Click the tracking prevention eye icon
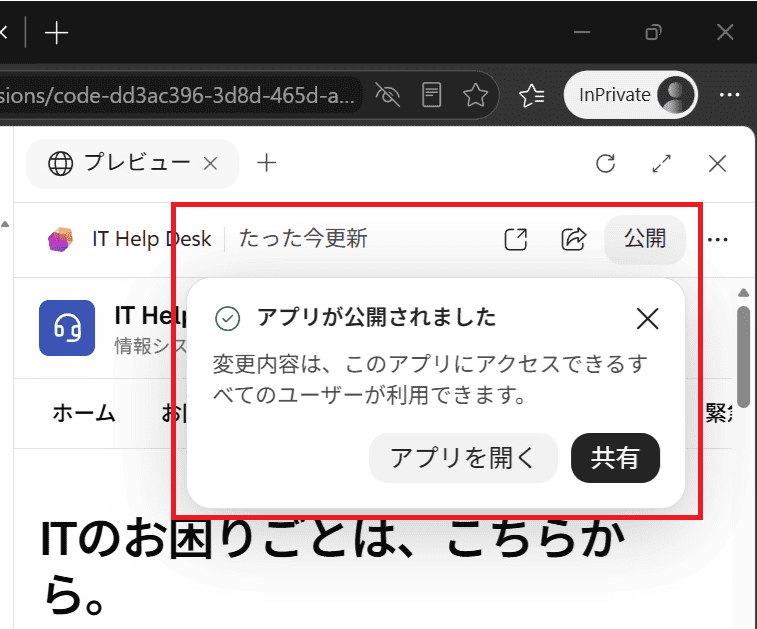Image resolution: width=757 pixels, height=629 pixels. (x=388, y=95)
